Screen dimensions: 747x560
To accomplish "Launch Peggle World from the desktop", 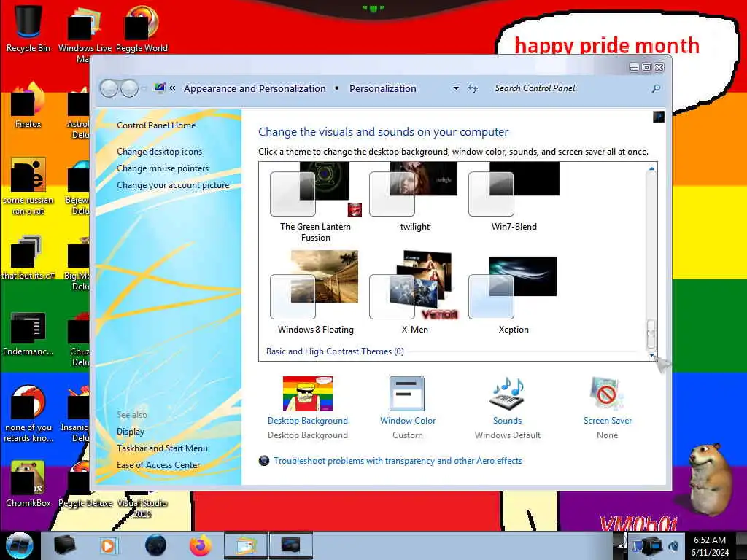I will (142, 28).
